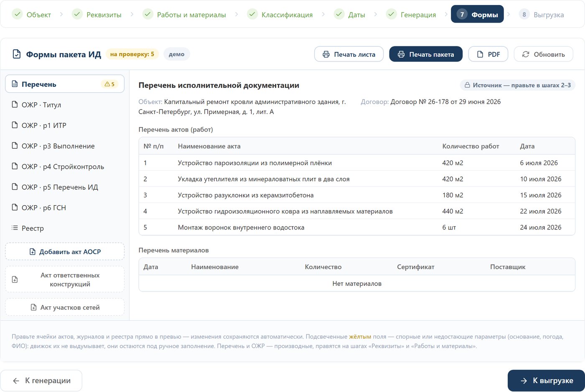
Task: Click the list icon next to Реестр
Action: click(x=15, y=228)
